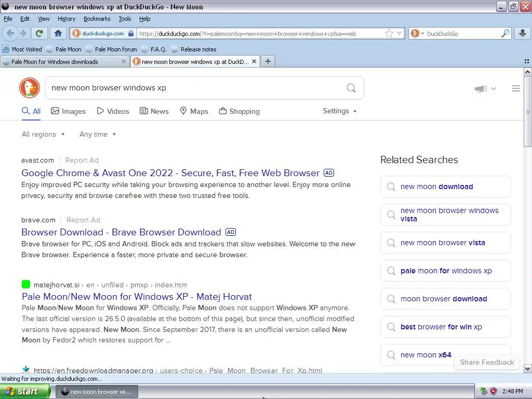Open the Pale Moon forum bookmark
Viewport: 532px width, 399px height.
point(111,49)
